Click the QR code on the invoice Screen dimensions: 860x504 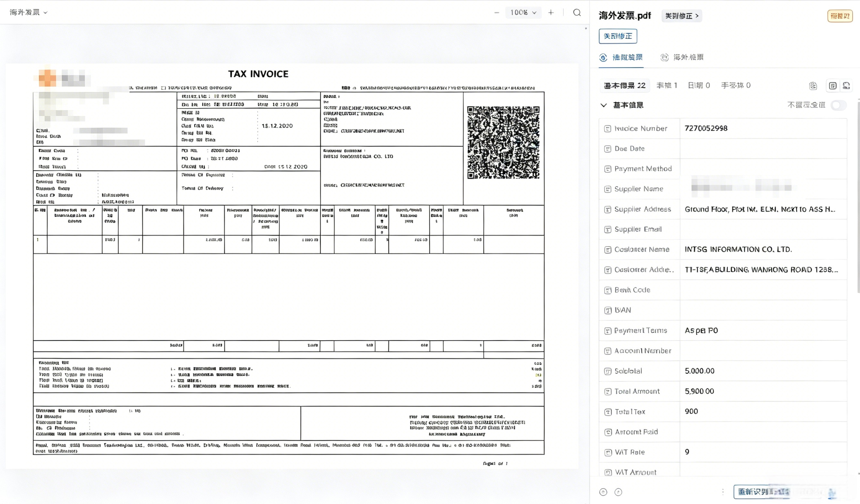coord(503,142)
